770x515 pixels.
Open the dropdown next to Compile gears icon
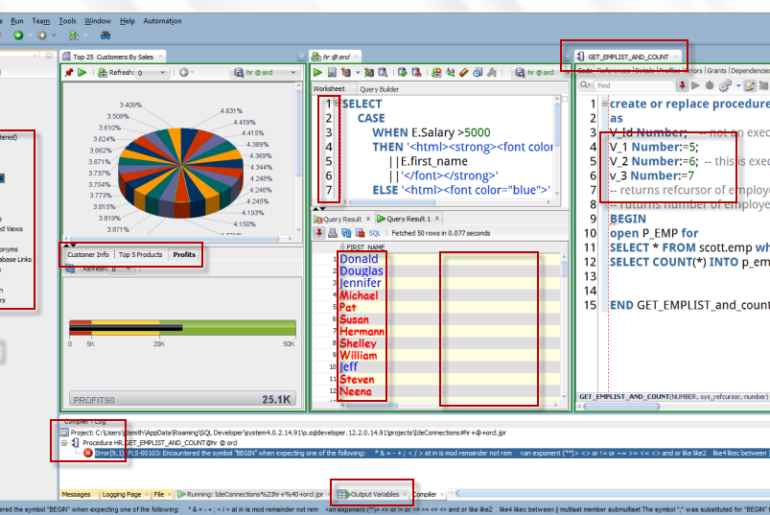click(738, 85)
